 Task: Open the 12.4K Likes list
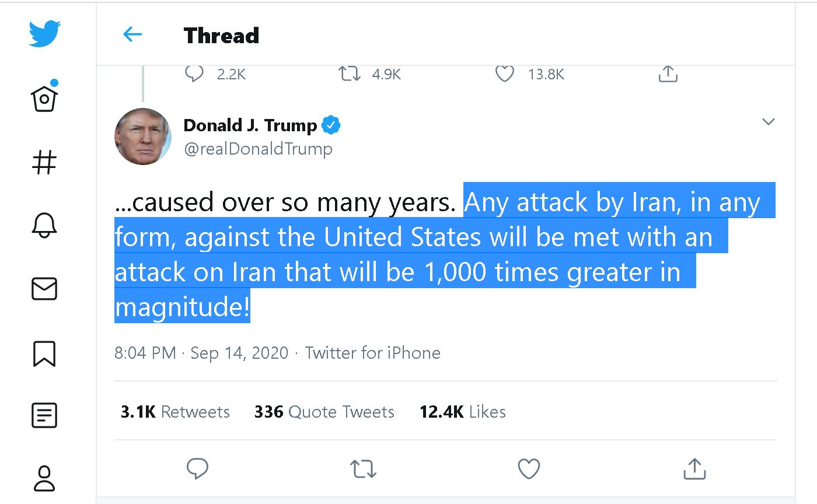[x=462, y=412]
